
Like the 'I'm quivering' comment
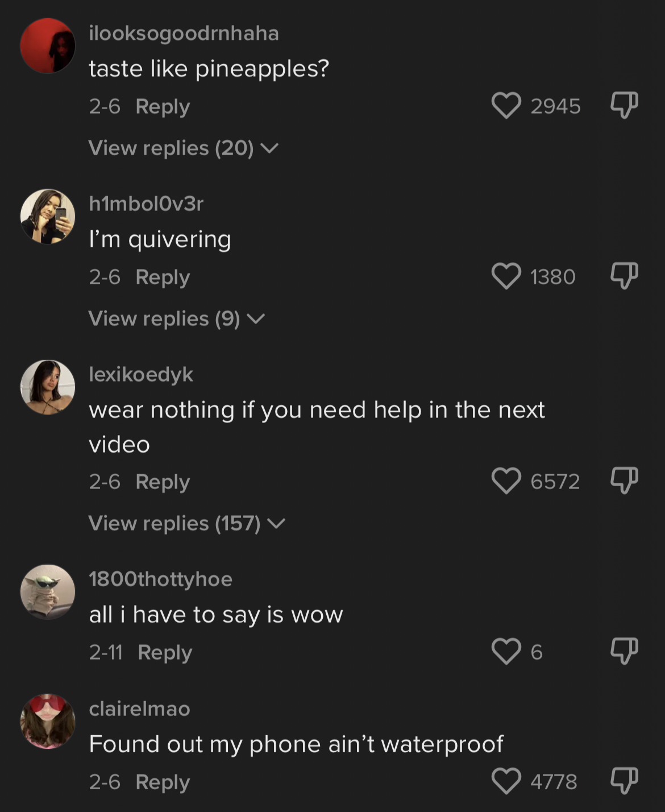(506, 276)
